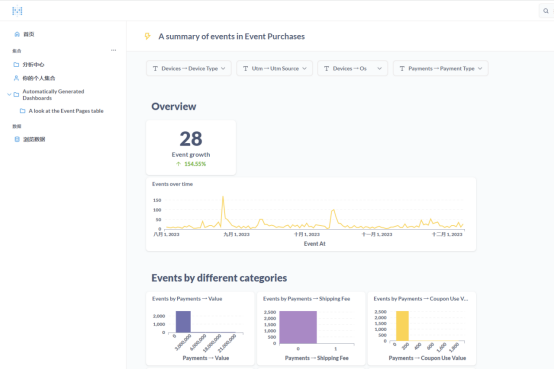Viewport: 554px width, 370px height.
Task: Collapse the Automatically Generated Dashboards chevron
Action: click(9, 94)
